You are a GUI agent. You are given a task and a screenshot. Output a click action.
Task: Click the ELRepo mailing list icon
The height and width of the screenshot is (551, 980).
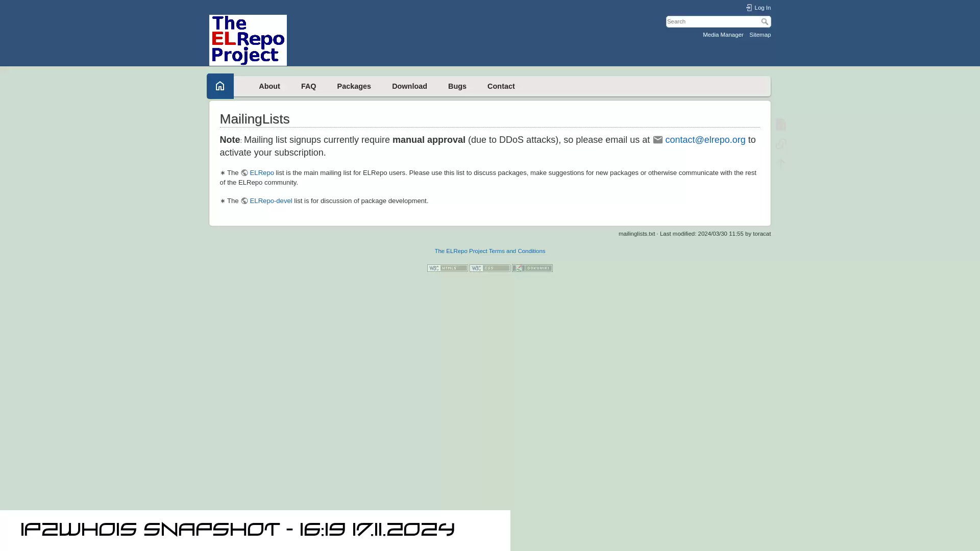(243, 172)
